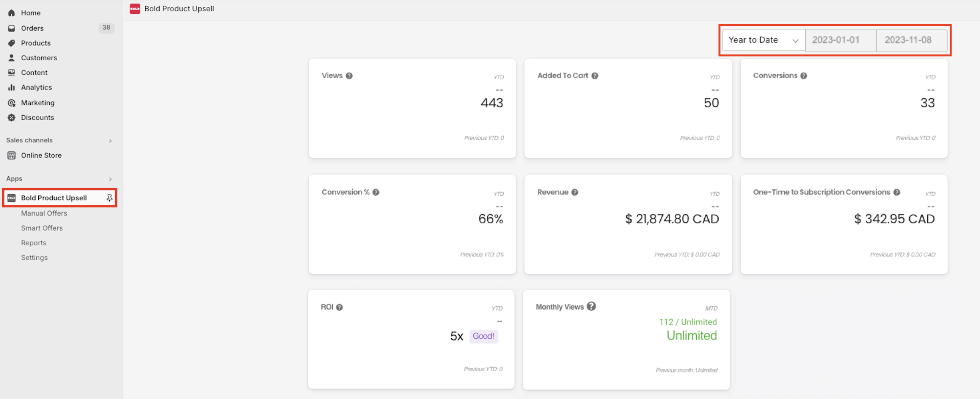The width and height of the screenshot is (980, 399).
Task: Click the 5x ROI value
Action: 457,336
